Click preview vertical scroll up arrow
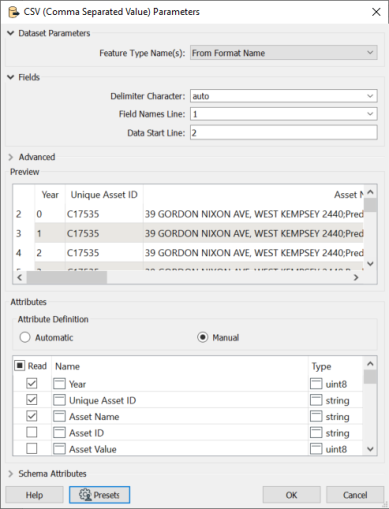389x509 pixels. (x=370, y=192)
